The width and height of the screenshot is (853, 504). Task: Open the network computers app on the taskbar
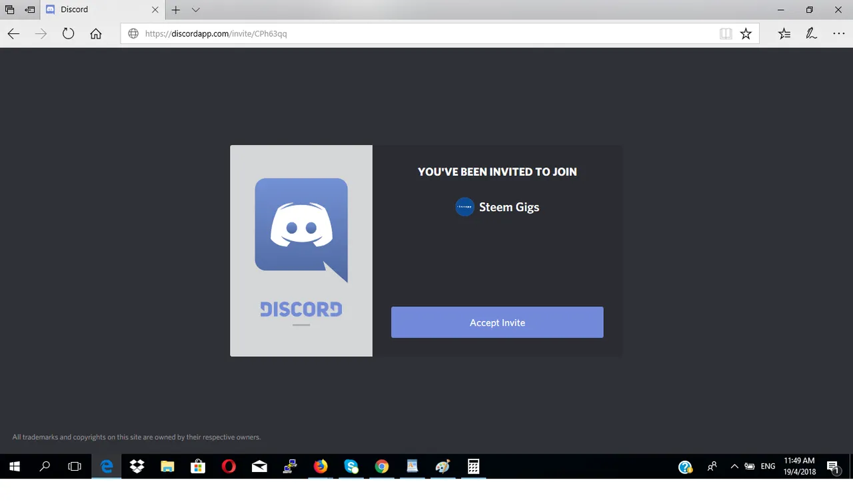point(290,467)
